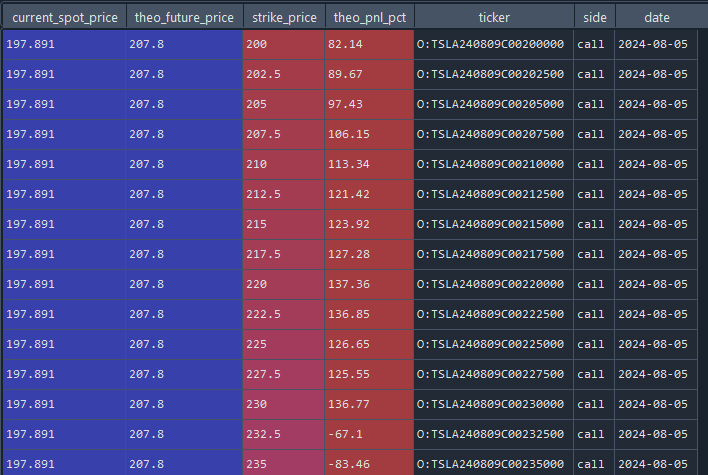This screenshot has width=708, height=475.
Task: Select ticker O:TSLA240809C00212500
Action: click(494, 194)
